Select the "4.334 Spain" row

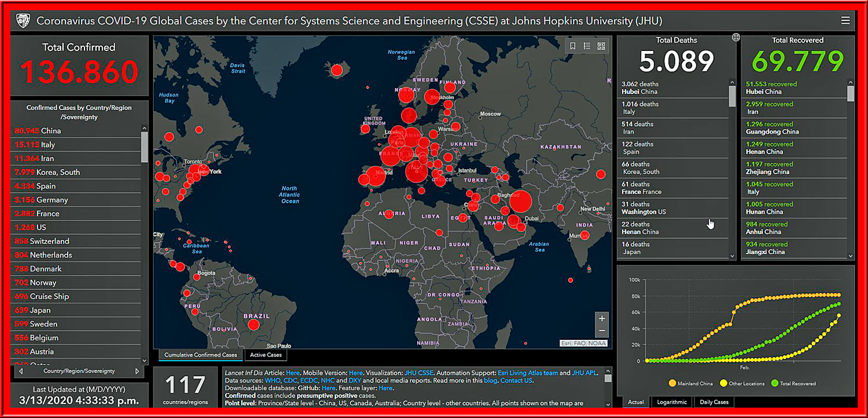76,186
